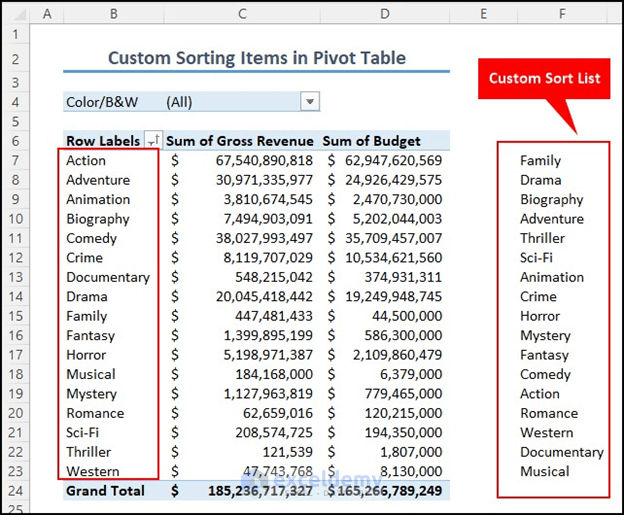The height and width of the screenshot is (515, 624).
Task: Select the red Custom Sort List callout
Action: (545, 79)
